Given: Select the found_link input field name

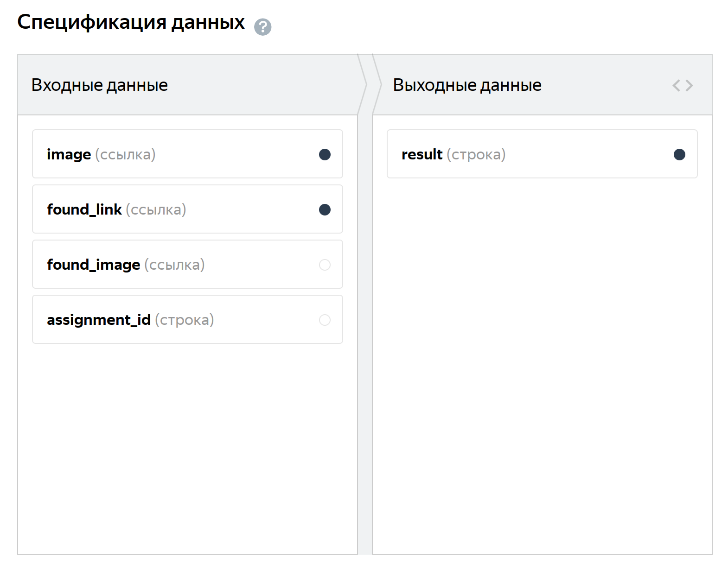Looking at the screenshot, I should (84, 209).
